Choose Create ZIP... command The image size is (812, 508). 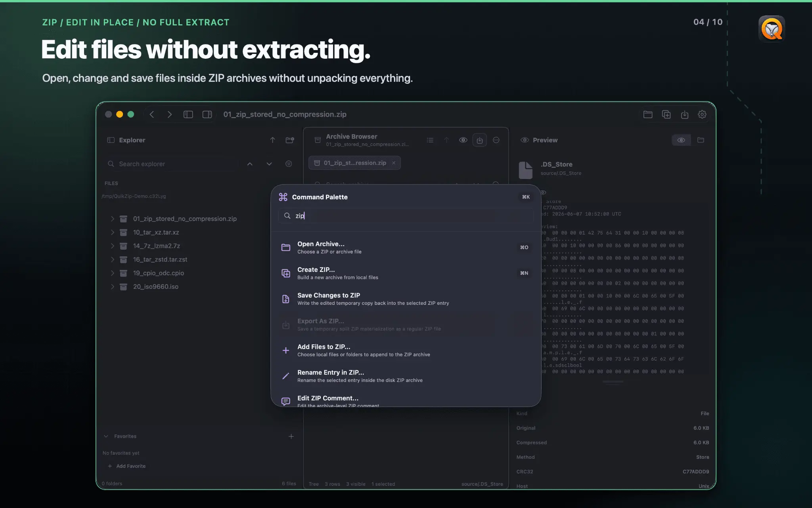point(406,273)
